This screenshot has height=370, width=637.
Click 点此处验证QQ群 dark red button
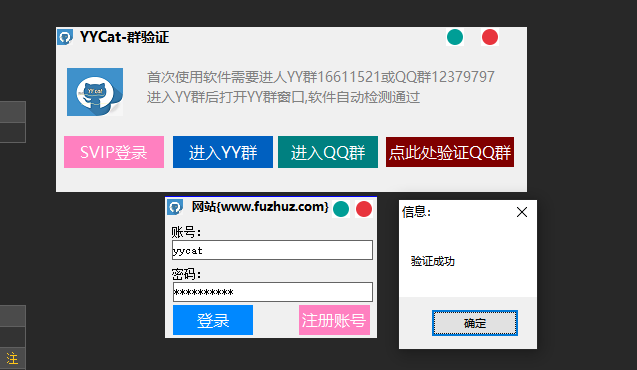450,152
